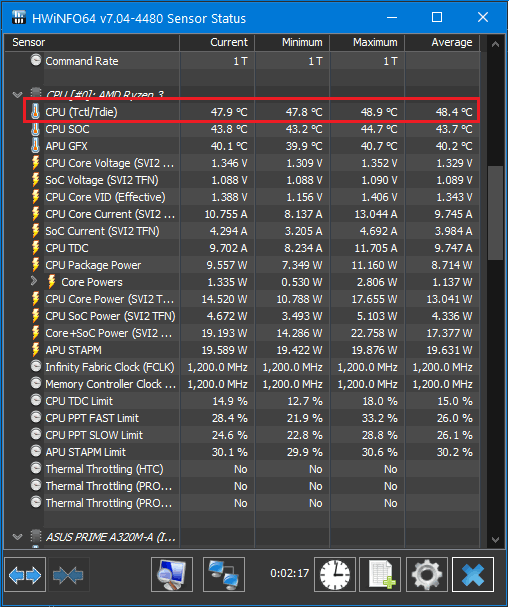509x607 pixels.
Task: Click the clock reset timer icon
Action: point(335,574)
